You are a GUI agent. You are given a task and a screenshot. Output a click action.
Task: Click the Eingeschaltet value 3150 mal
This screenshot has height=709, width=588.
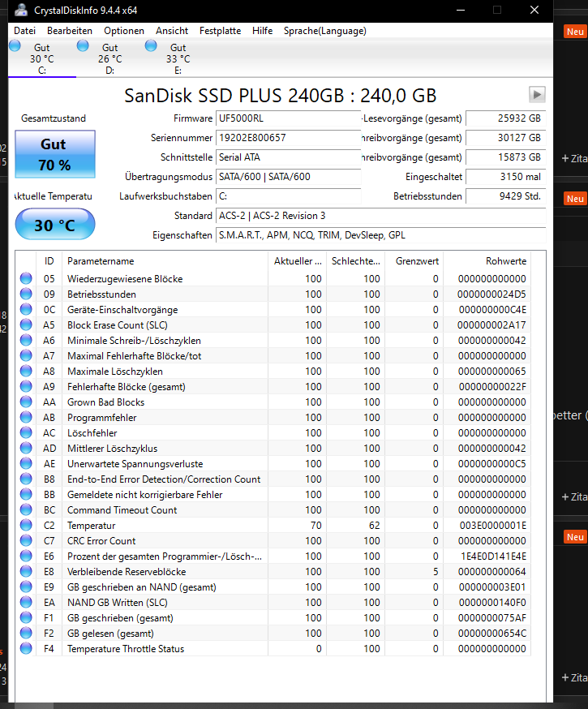(506, 177)
